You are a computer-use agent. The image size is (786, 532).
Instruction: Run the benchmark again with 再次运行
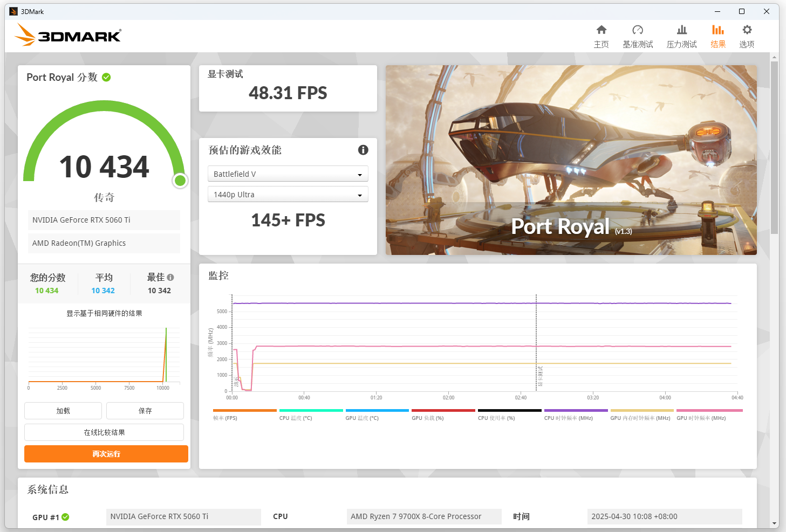(x=106, y=454)
